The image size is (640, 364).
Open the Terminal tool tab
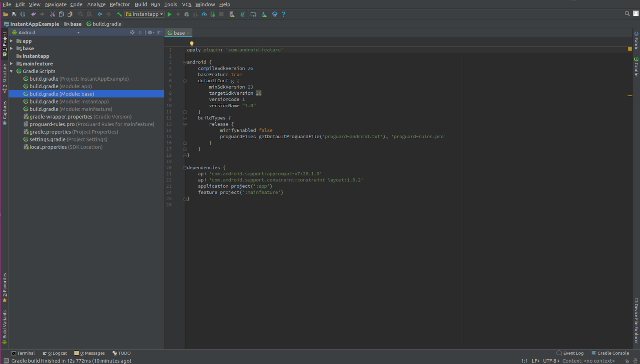pos(23,353)
